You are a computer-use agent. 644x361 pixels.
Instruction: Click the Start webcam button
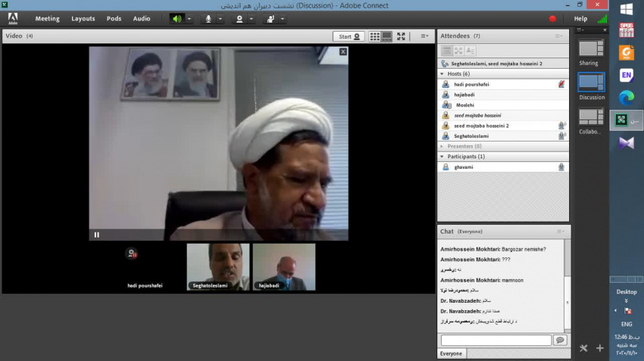[349, 36]
